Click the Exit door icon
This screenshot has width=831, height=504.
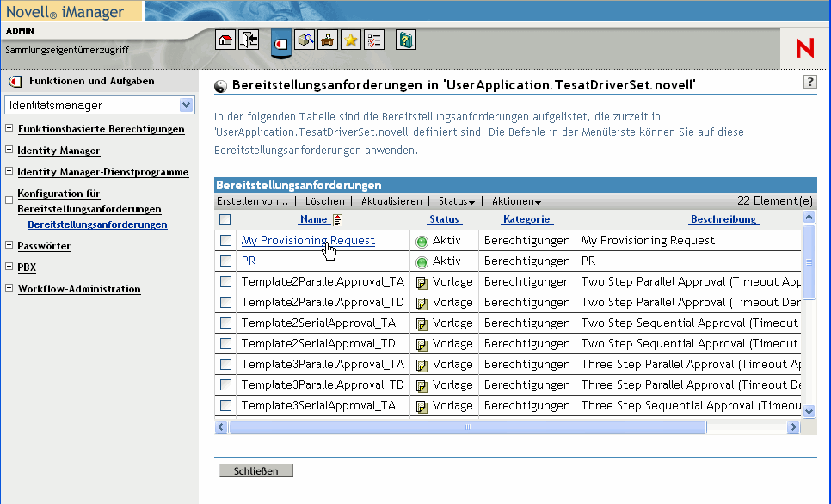coord(249,40)
